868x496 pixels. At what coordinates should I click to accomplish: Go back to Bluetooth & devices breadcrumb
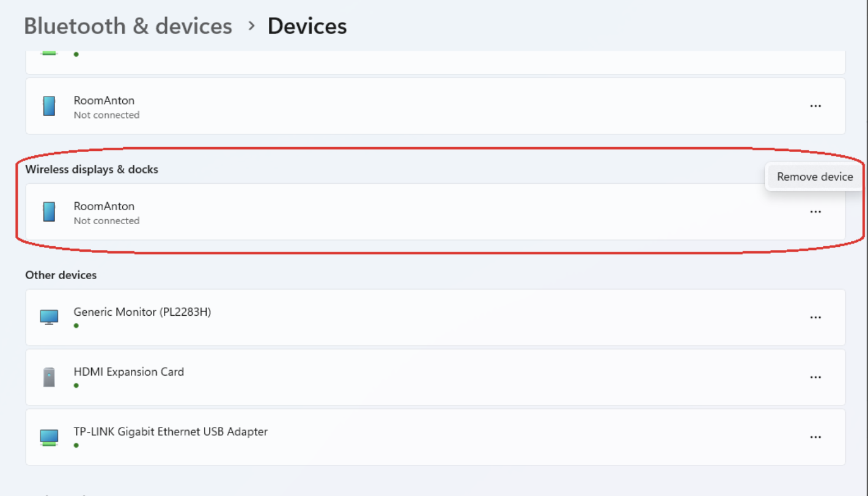[128, 26]
